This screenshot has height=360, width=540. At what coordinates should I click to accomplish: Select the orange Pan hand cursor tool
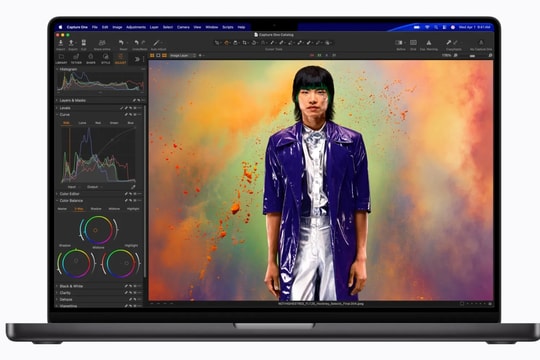coord(227,43)
